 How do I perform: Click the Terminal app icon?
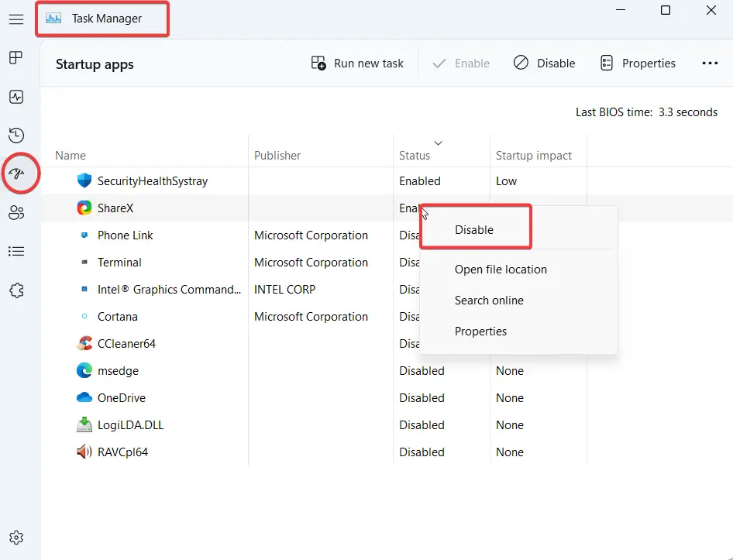[x=84, y=263]
